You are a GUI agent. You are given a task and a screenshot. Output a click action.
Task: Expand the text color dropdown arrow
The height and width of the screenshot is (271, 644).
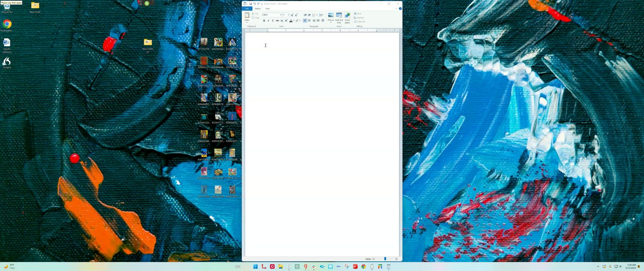[x=294, y=20]
